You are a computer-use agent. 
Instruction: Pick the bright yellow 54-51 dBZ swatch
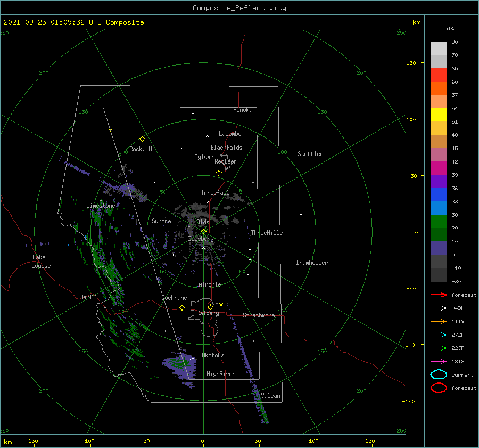[439, 115]
